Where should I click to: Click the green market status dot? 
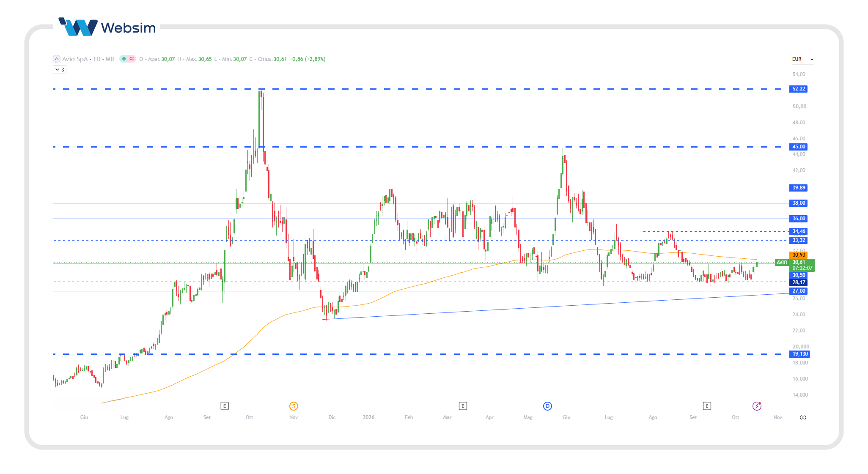pos(124,59)
